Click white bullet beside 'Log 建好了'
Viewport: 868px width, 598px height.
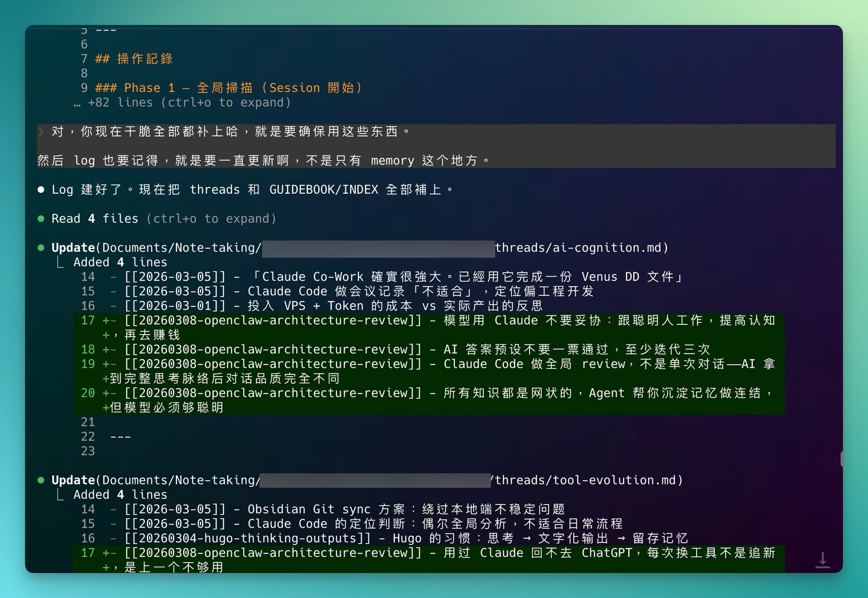point(41,190)
